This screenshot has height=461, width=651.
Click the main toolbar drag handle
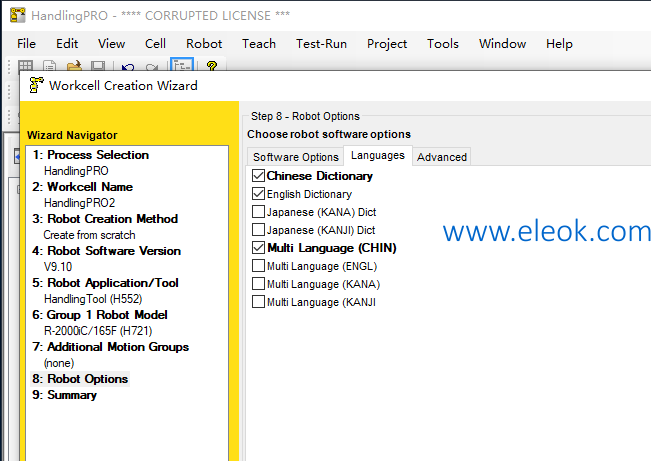click(9, 66)
